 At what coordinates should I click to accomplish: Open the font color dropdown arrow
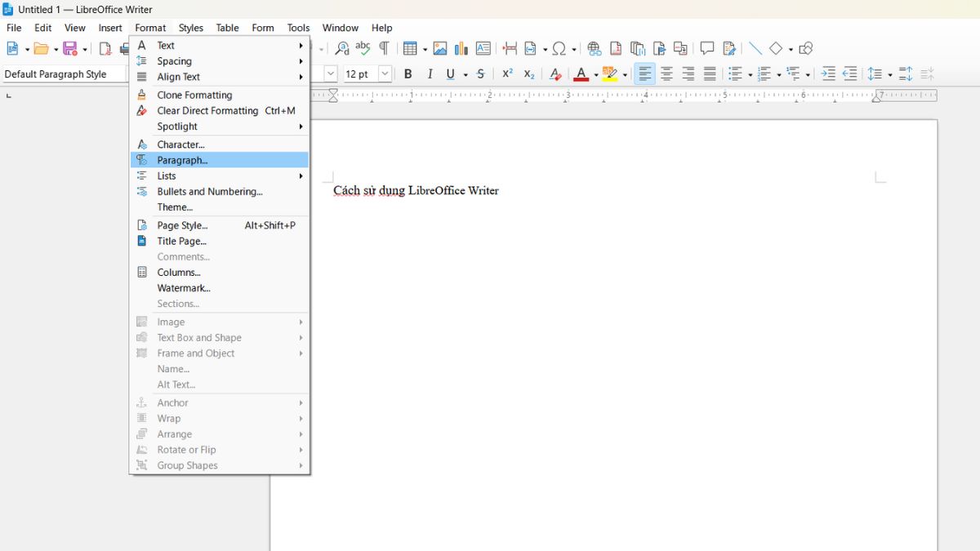[596, 75]
